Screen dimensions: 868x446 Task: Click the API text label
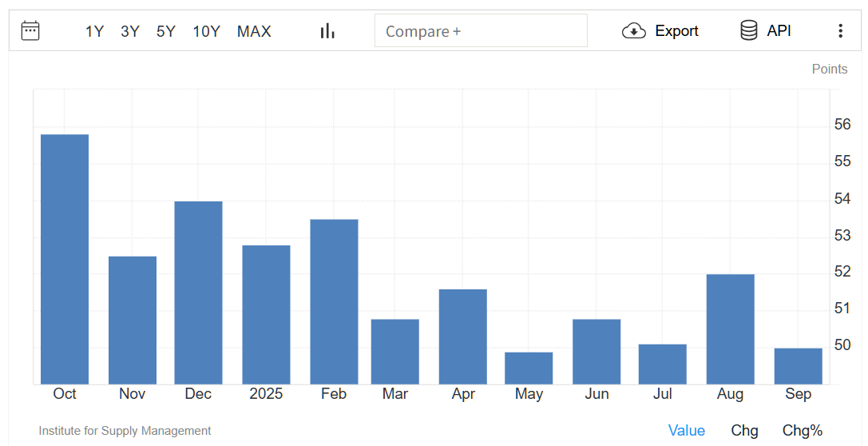click(779, 31)
